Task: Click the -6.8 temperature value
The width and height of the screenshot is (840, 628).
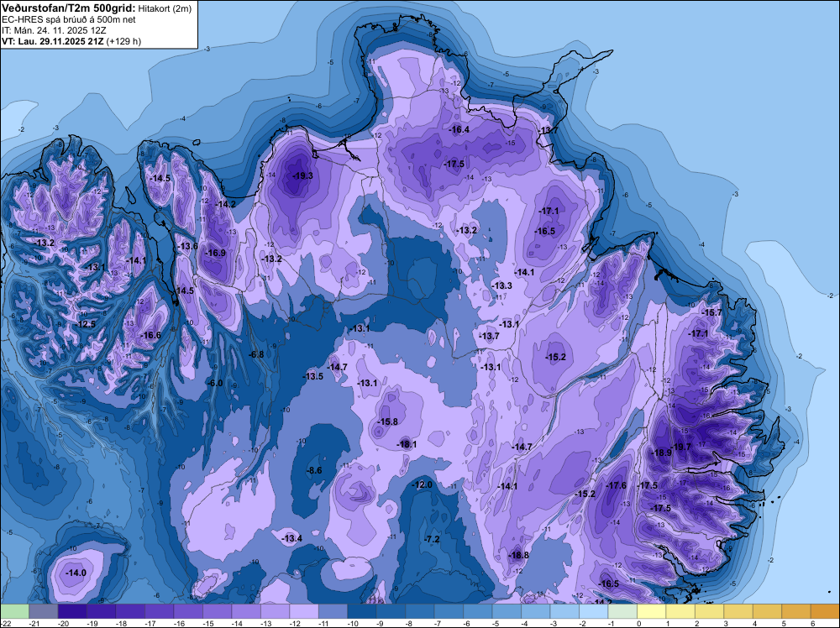Action: (256, 354)
